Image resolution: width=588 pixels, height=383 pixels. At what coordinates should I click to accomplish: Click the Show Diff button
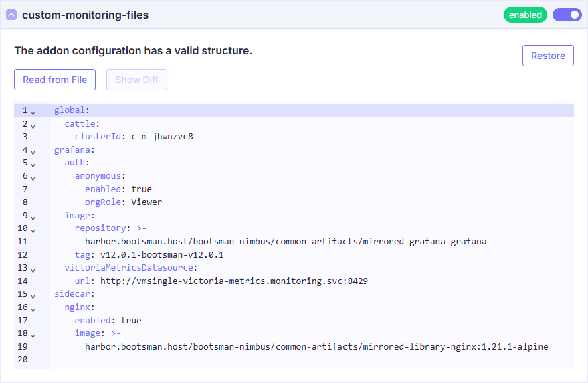tap(136, 80)
